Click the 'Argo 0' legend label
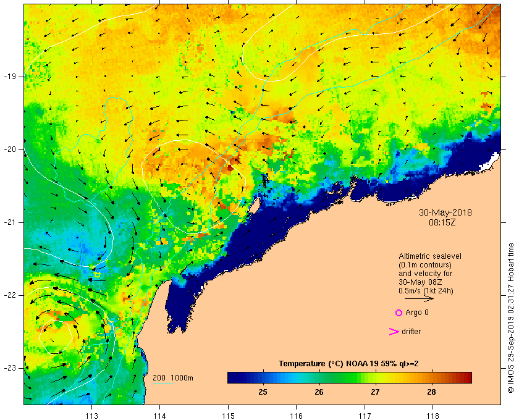 pos(416,313)
